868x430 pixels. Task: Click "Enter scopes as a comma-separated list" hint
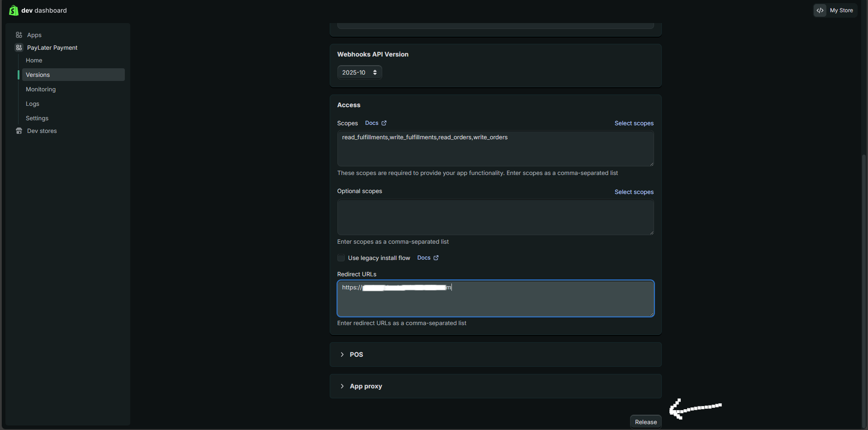393,241
